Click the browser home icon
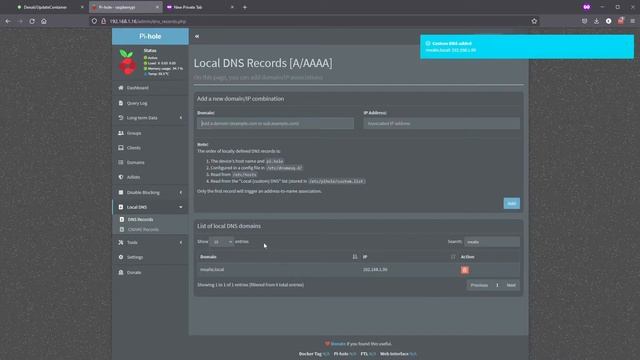Screen dimensions: 640x360 [44, 21]
